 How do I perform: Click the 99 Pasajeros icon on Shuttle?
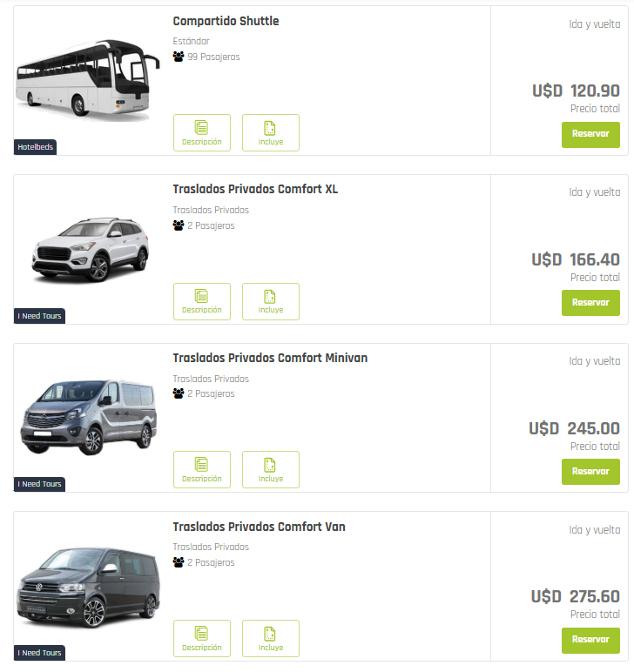point(179,57)
